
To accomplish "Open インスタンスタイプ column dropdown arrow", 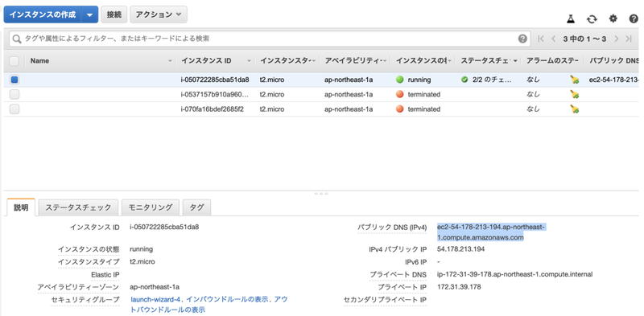I will tap(314, 61).
